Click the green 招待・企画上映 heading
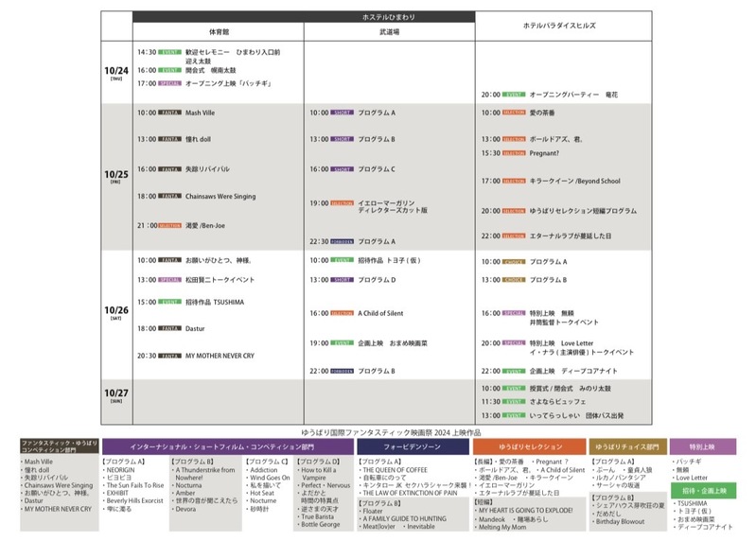This screenshot has height=541, width=756. [703, 491]
